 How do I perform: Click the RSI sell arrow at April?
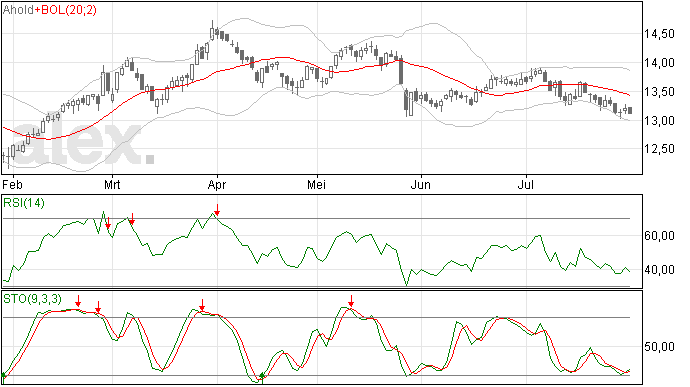[x=217, y=210]
